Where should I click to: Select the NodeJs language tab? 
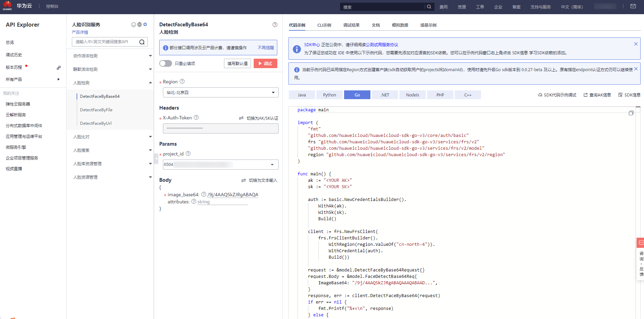point(413,95)
